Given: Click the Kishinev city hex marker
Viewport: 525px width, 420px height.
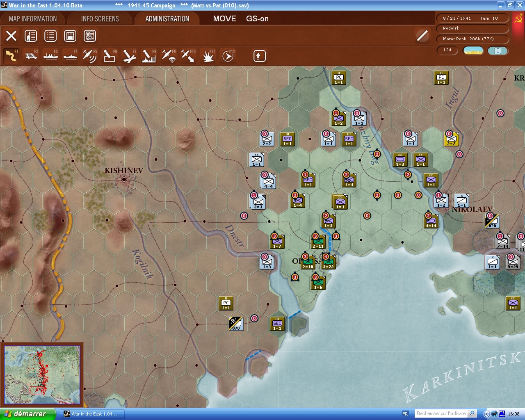Looking at the screenshot, I should point(124,179).
